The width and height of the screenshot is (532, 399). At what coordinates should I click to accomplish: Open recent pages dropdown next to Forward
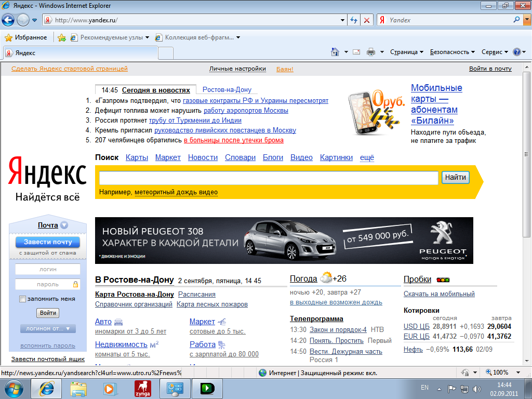34,20
